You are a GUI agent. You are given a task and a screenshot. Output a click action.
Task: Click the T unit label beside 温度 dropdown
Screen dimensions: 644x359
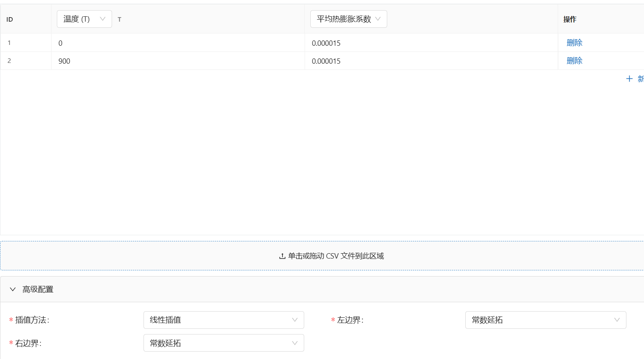tap(119, 20)
